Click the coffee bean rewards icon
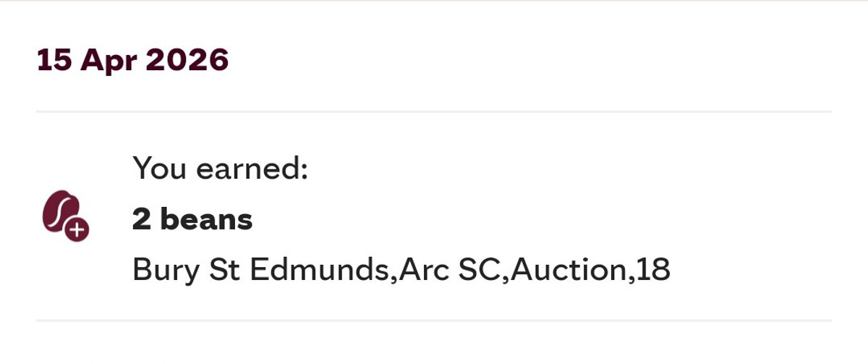This screenshot has width=868, height=364. [61, 213]
